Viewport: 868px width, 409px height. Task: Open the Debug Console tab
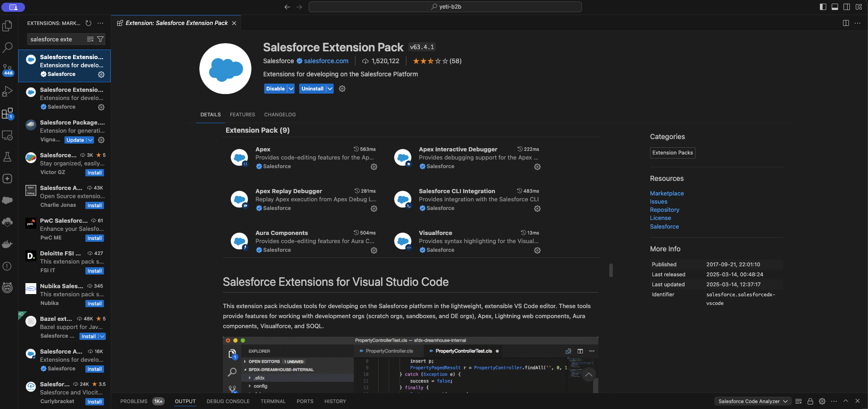point(228,401)
